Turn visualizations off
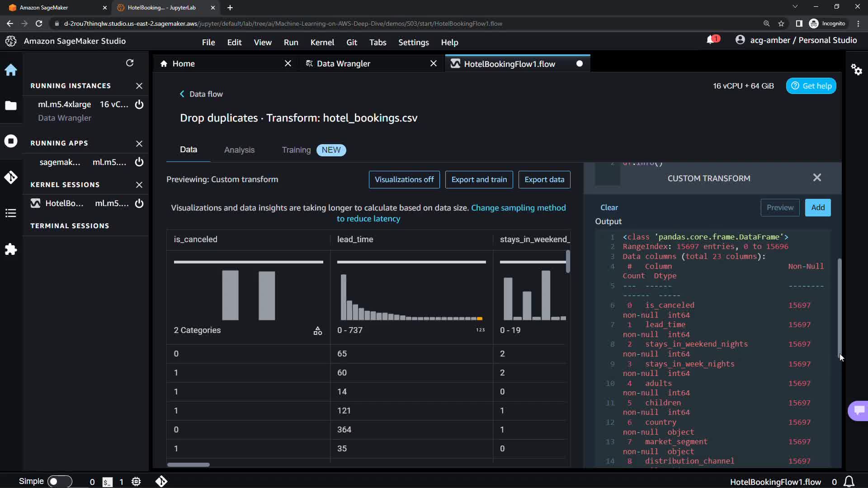This screenshot has width=868, height=488. tap(404, 179)
